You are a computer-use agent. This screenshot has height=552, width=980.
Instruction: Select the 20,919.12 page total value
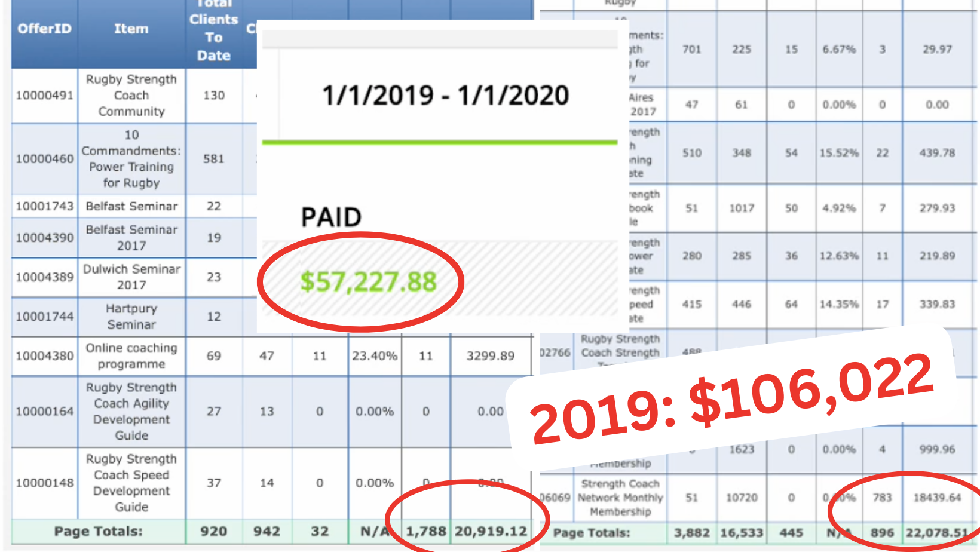[491, 531]
